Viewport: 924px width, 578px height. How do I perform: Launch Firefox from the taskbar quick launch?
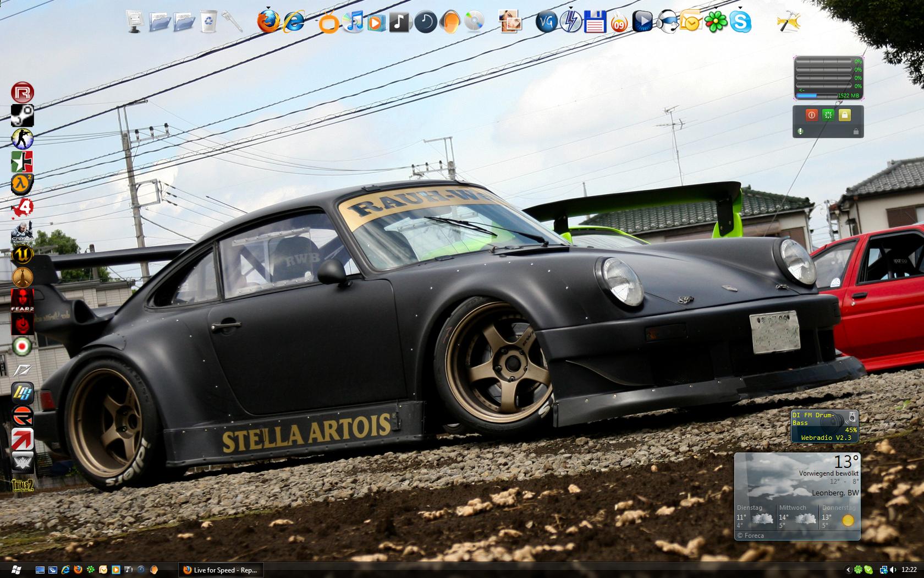78,570
